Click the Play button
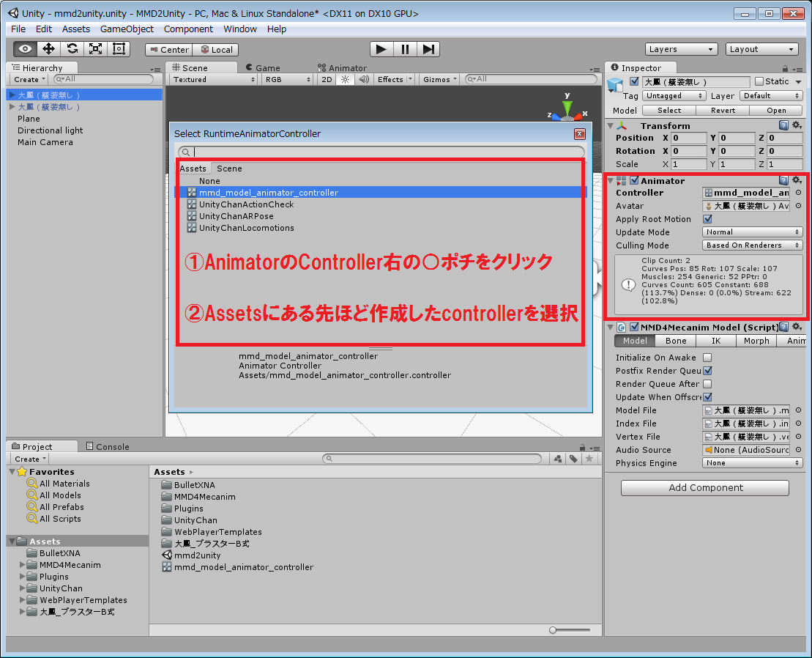The image size is (812, 658). [x=381, y=49]
